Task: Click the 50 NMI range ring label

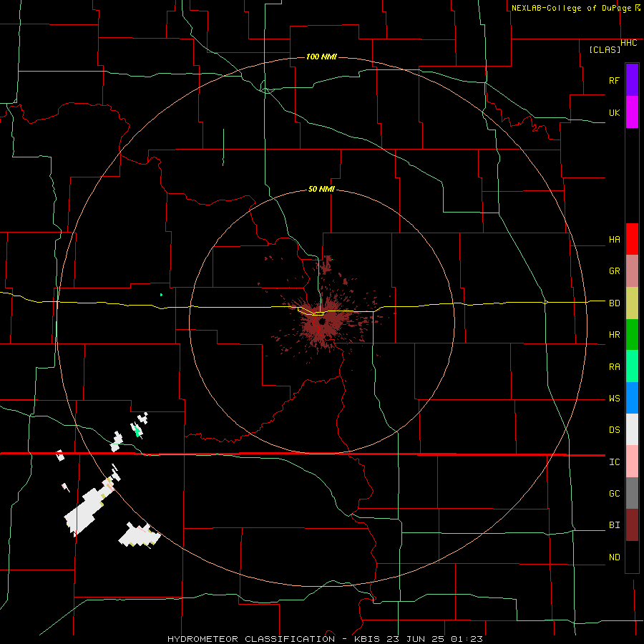Action: (x=321, y=189)
